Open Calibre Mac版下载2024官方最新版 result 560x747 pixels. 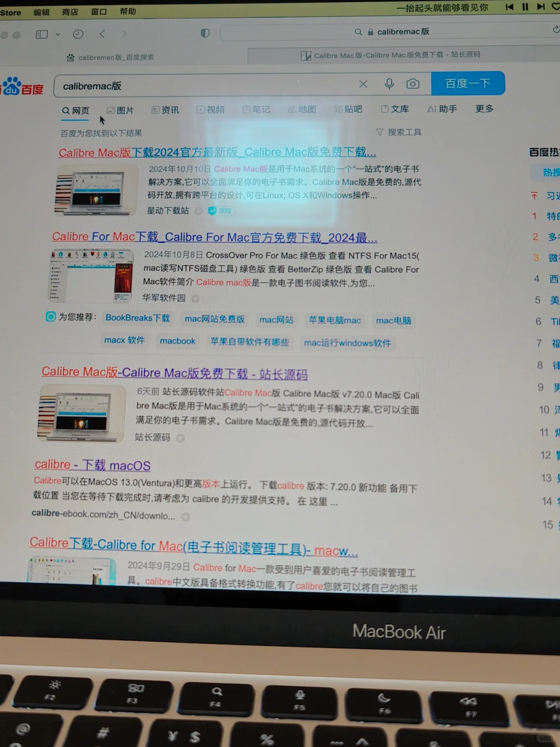tap(217, 152)
